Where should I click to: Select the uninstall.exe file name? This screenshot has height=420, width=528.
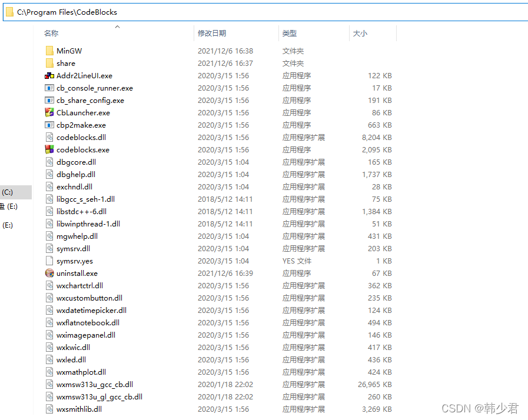(x=77, y=274)
